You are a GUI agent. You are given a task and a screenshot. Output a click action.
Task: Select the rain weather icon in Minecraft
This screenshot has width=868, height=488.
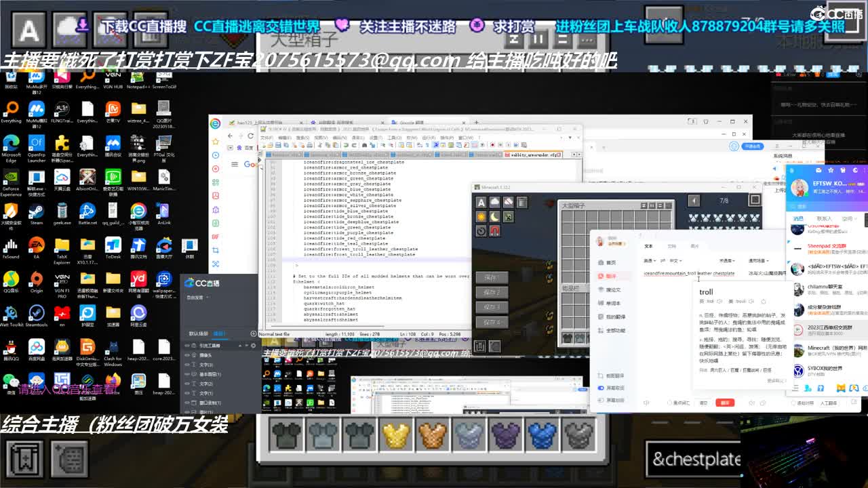pos(508,202)
